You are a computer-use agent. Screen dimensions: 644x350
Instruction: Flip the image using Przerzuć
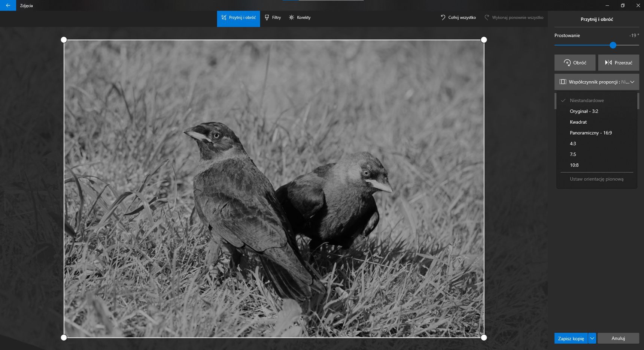point(619,63)
